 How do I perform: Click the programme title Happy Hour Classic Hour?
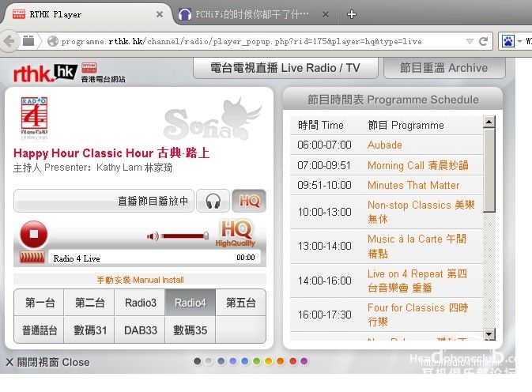[x=111, y=153]
